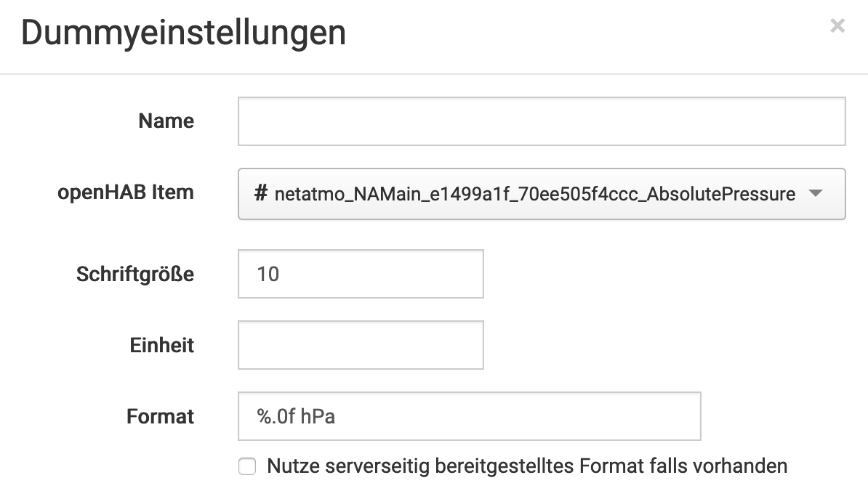Click into the Format text field
Screen dimensions: 868x491
coord(469,416)
